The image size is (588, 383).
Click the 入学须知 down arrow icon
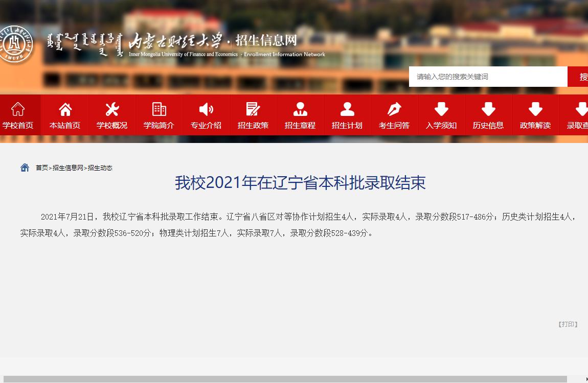pos(441,109)
